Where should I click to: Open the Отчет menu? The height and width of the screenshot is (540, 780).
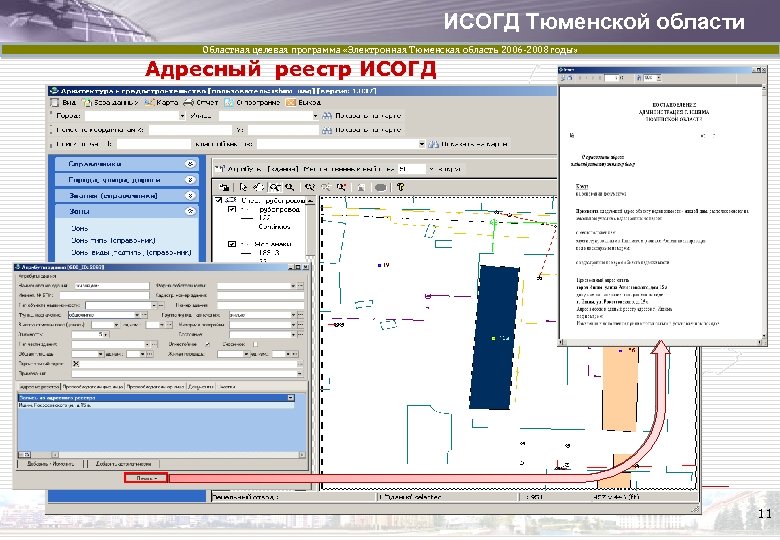click(x=201, y=102)
